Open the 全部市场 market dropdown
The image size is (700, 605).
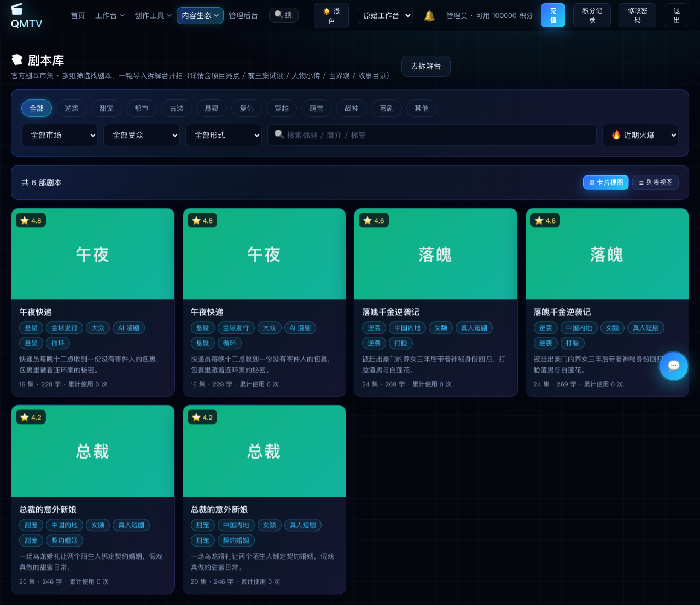coord(60,135)
